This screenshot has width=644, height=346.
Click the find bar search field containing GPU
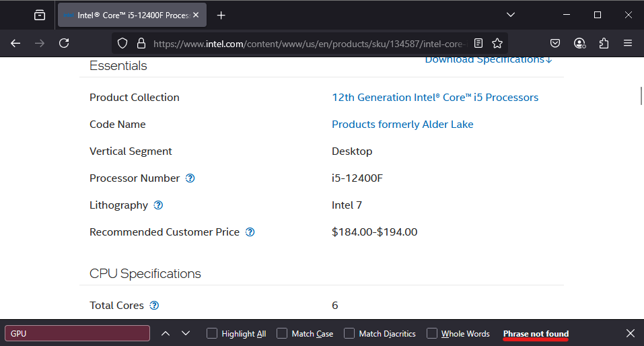coord(77,333)
